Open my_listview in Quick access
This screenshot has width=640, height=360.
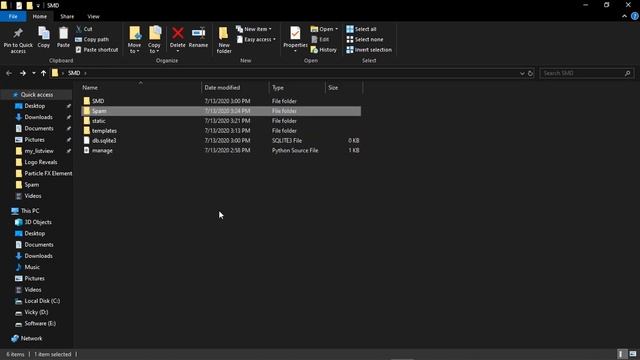[x=39, y=151]
